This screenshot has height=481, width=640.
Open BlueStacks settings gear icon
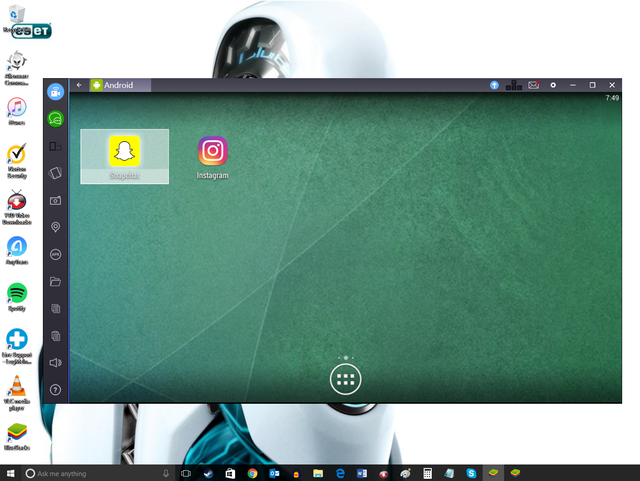click(553, 85)
